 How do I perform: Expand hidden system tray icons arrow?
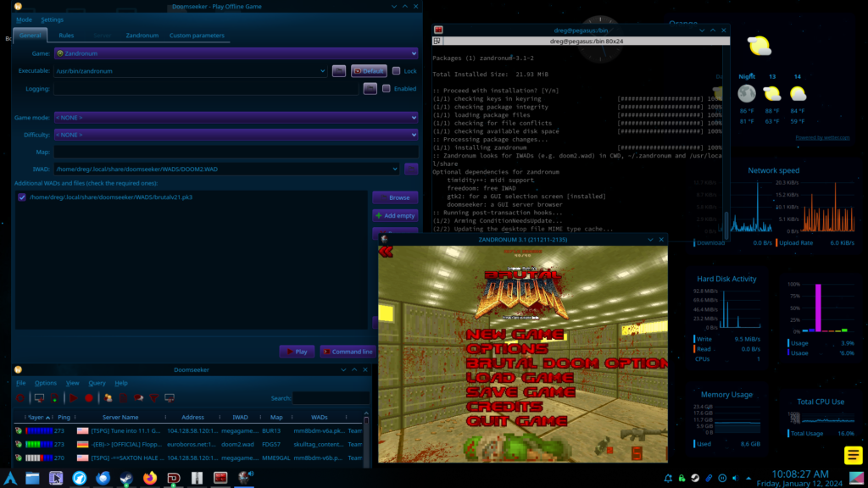pyautogui.click(x=748, y=478)
